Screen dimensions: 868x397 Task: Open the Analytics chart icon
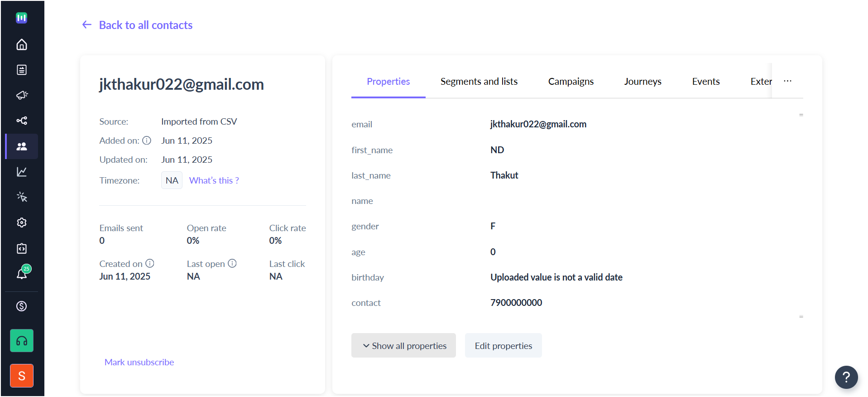pyautogui.click(x=22, y=172)
